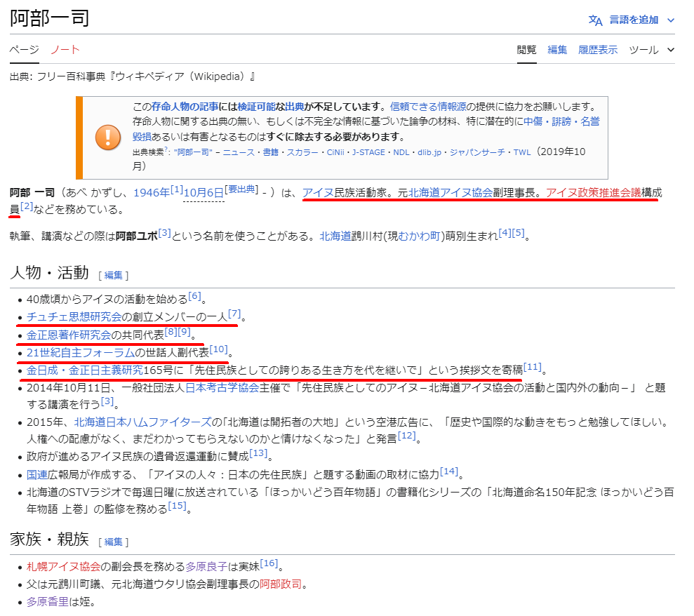Jump to footnote [14]
This screenshot has height=616, width=694.
pos(449,471)
